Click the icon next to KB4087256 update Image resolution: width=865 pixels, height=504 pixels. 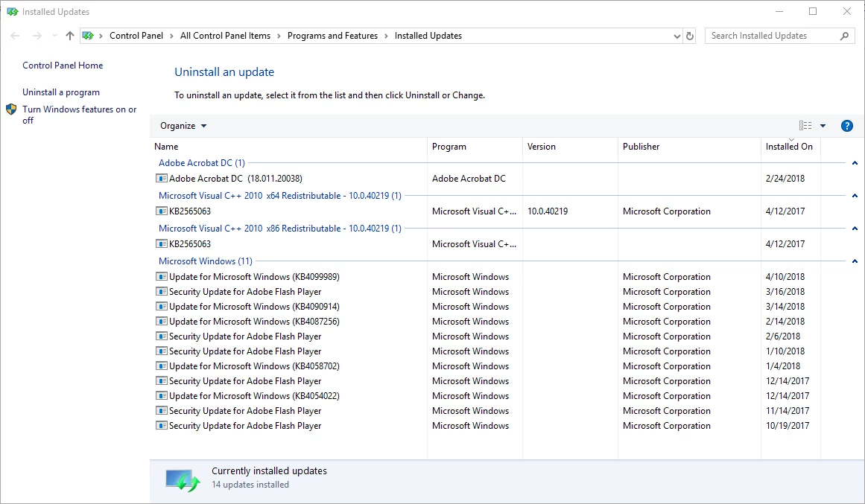coord(161,321)
